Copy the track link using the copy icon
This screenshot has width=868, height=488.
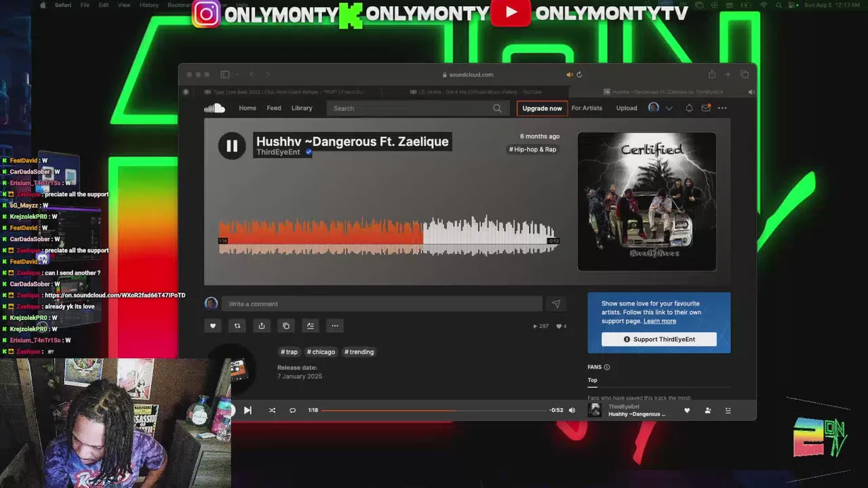(x=286, y=326)
